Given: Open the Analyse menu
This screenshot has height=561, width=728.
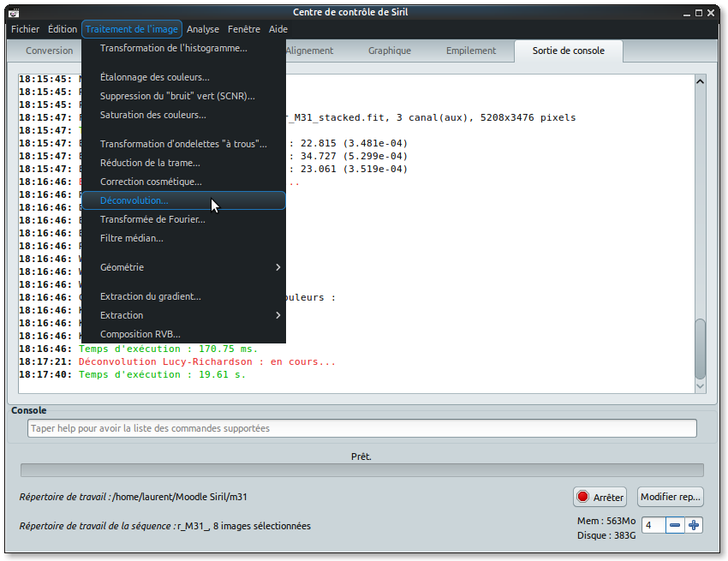Looking at the screenshot, I should 203,29.
